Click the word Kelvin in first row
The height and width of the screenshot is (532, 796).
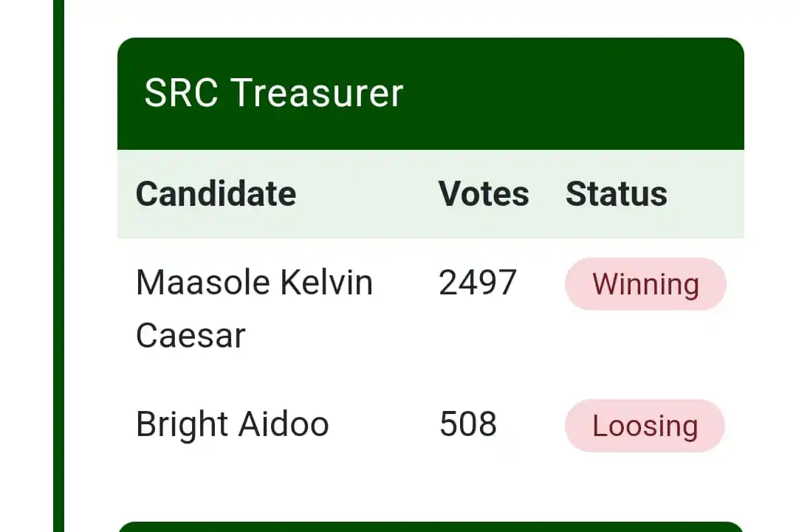pyautogui.click(x=326, y=283)
